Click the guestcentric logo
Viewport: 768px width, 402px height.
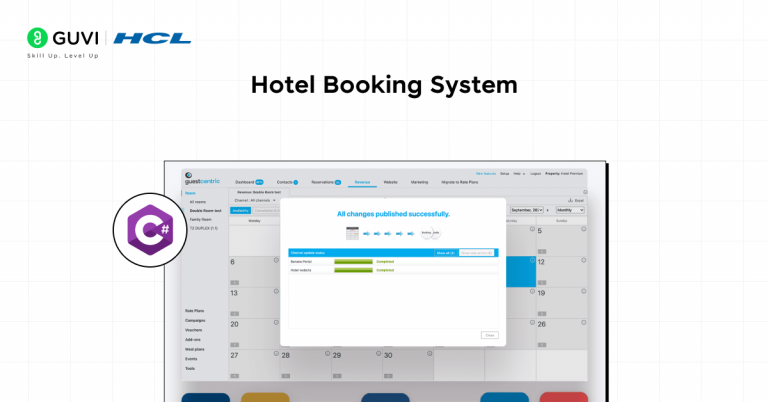click(x=200, y=180)
